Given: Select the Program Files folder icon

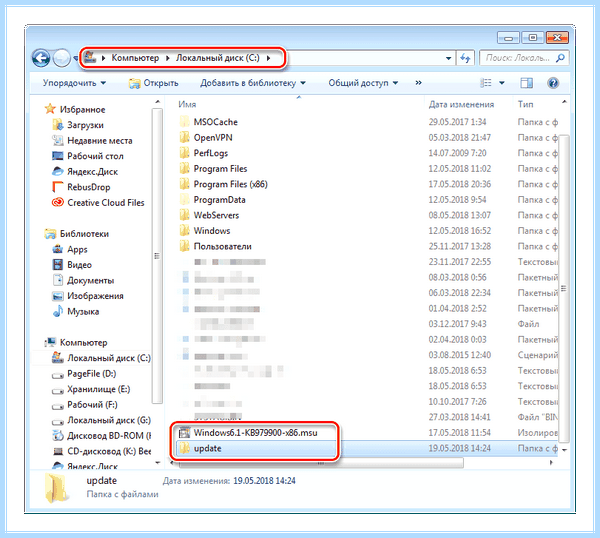Looking at the screenshot, I should coord(184,169).
